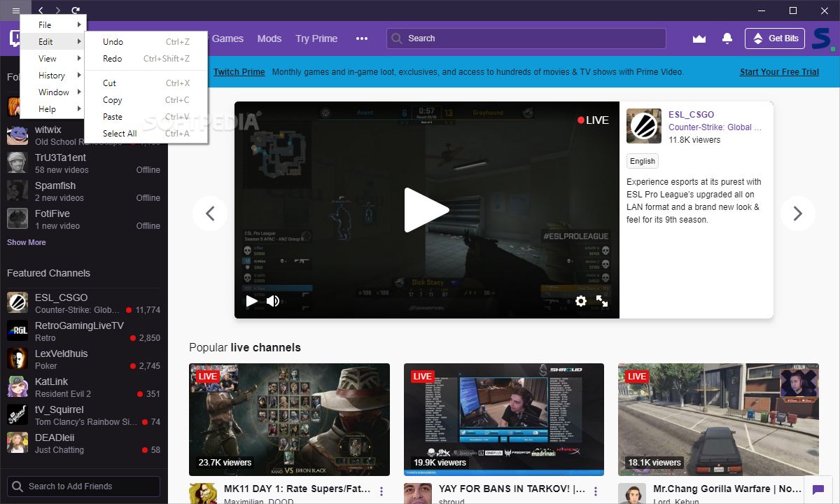Show next featured stream
Viewport: 840px width, 504px height.
tap(797, 213)
